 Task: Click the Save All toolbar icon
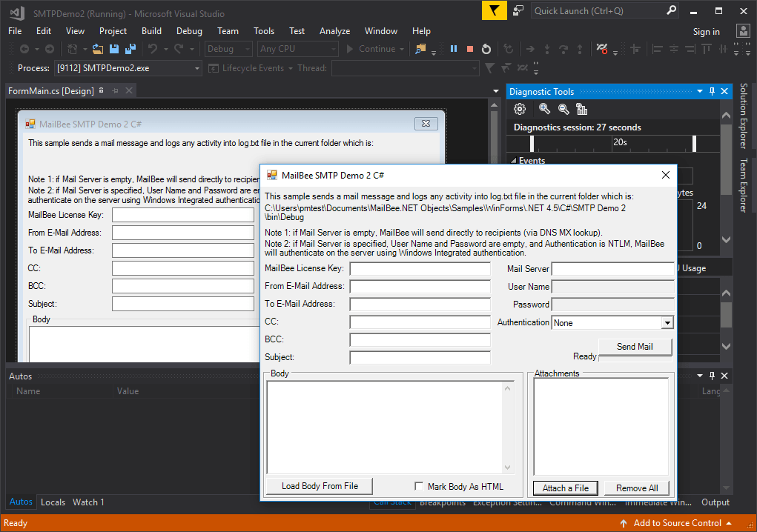tap(130, 49)
